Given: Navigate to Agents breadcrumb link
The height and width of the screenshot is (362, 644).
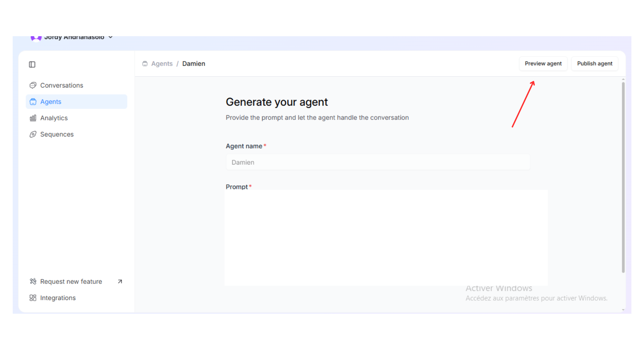Looking at the screenshot, I should [162, 64].
